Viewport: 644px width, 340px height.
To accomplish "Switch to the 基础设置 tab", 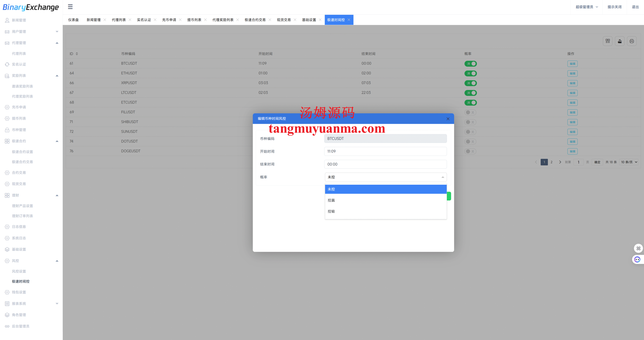I will [309, 20].
